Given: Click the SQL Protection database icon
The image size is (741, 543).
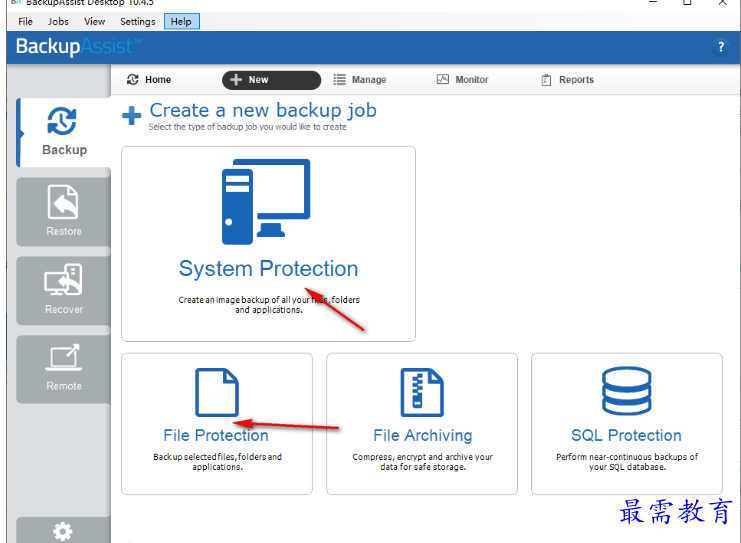Looking at the screenshot, I should [x=627, y=391].
